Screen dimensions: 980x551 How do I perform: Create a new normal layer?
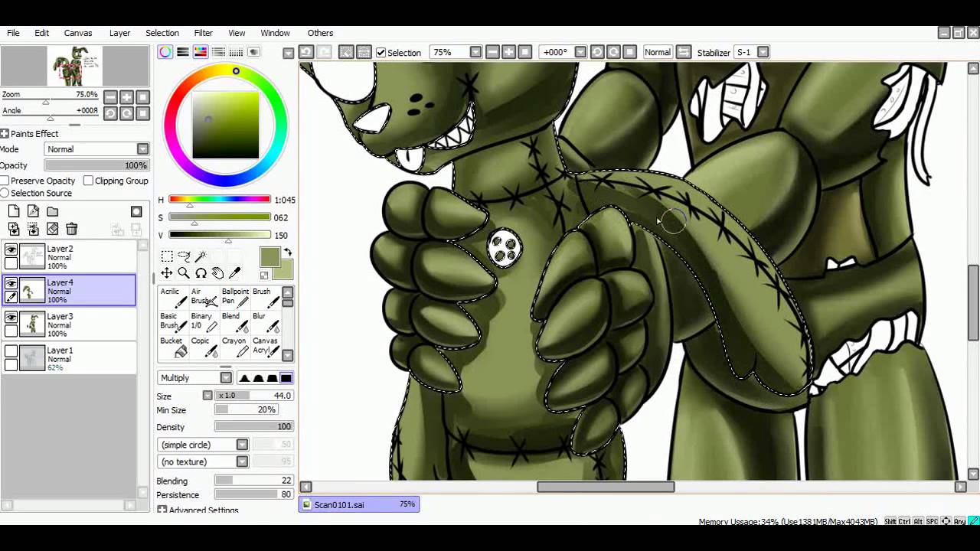click(14, 212)
